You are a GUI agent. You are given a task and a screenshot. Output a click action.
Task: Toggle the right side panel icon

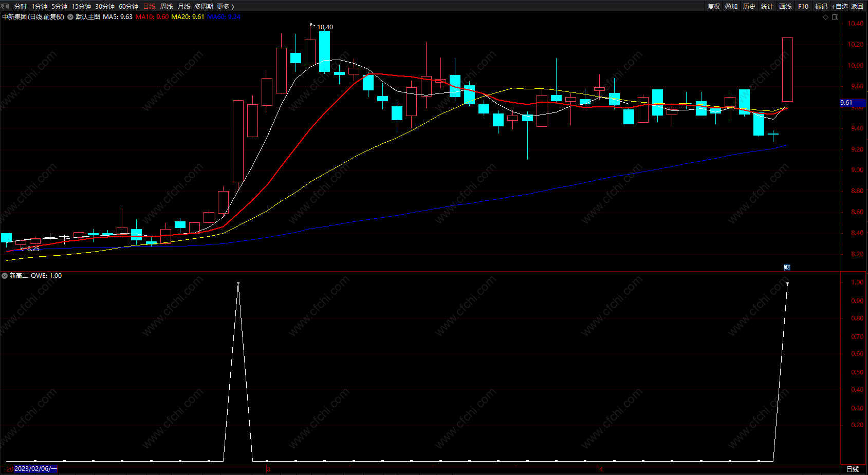[x=835, y=17]
